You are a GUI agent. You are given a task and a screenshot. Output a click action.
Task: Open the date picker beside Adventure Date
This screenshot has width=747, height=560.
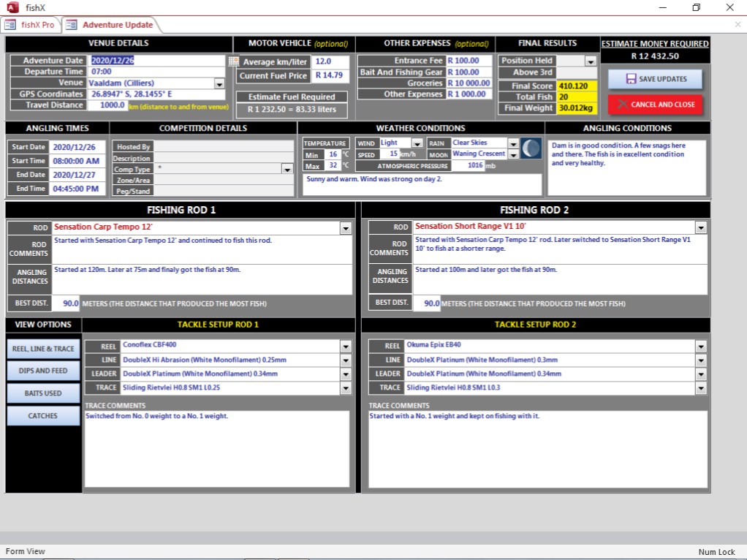pyautogui.click(x=234, y=61)
